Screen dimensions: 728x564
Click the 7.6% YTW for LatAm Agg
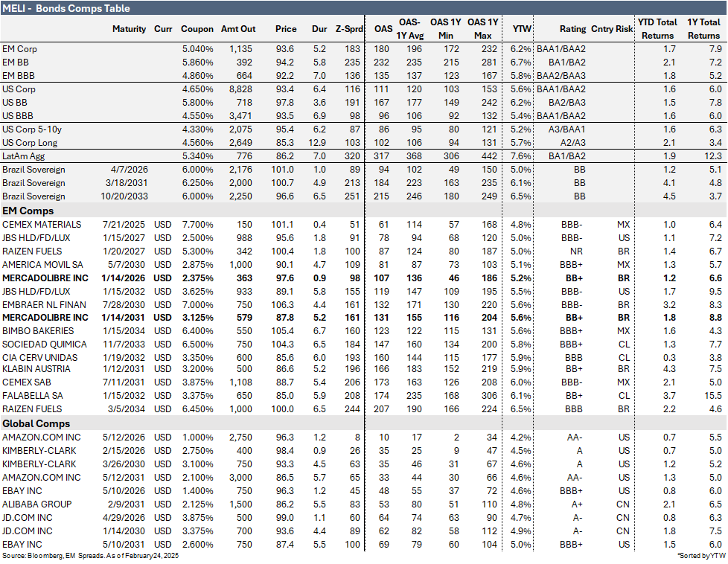click(520, 156)
